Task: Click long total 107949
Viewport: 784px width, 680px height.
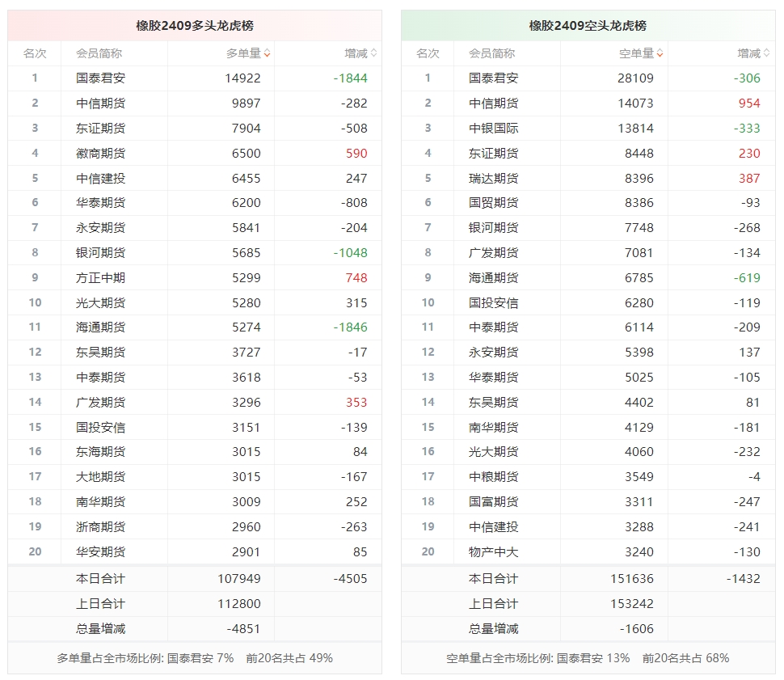Action: click(239, 579)
